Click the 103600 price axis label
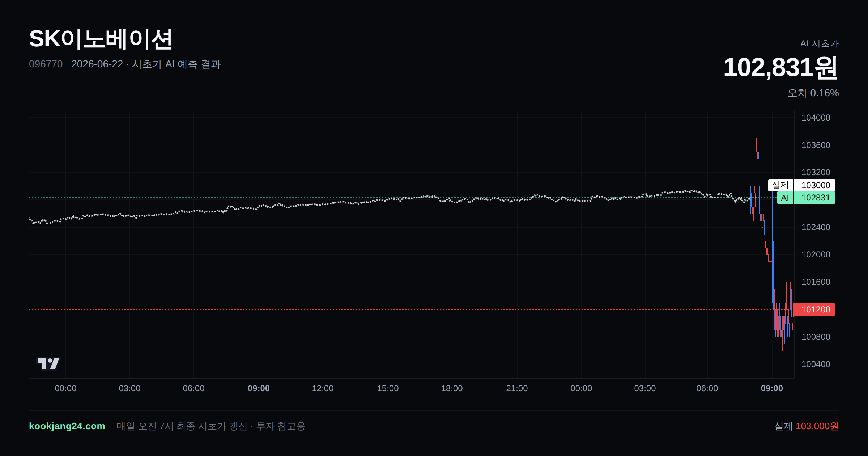The image size is (868, 456). 816,145
